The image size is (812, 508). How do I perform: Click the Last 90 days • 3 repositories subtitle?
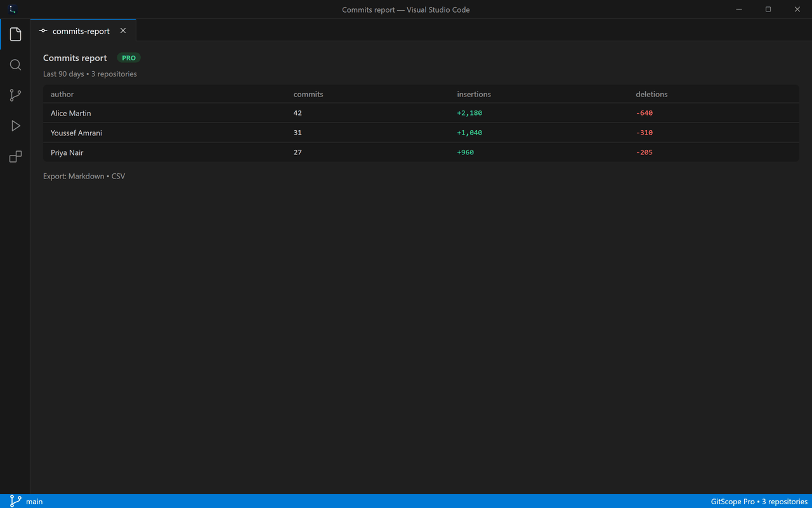tap(90, 74)
